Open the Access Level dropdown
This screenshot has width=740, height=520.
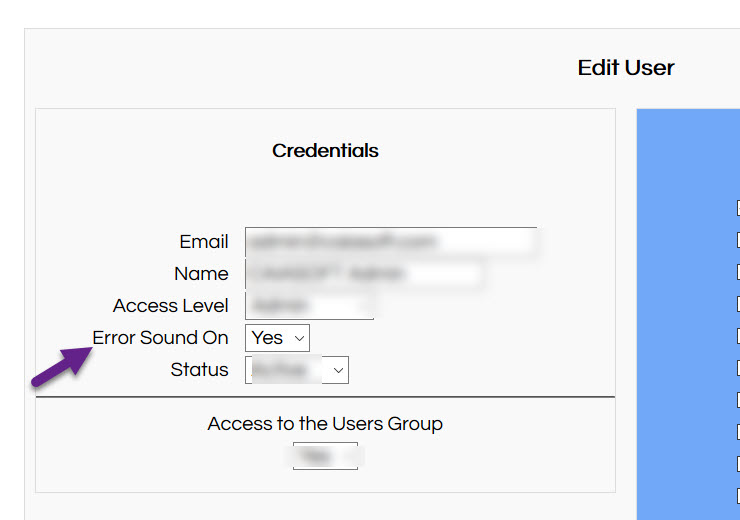coord(309,306)
